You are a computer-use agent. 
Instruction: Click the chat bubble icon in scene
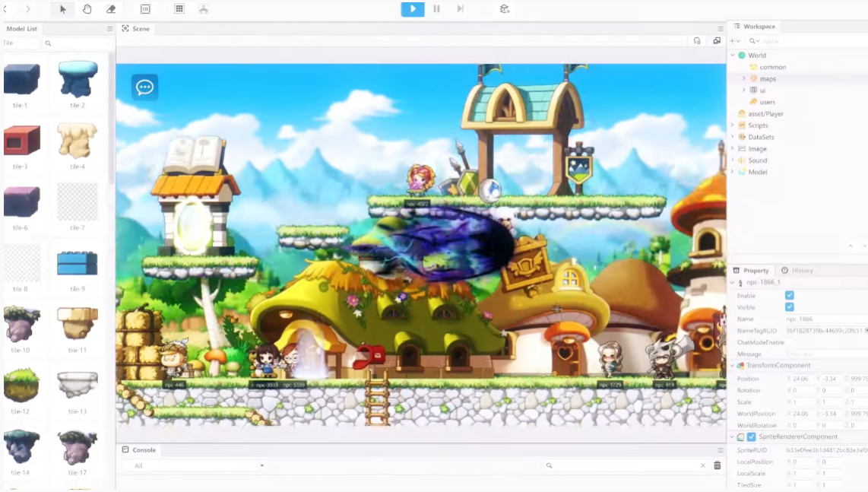pyautogui.click(x=145, y=87)
